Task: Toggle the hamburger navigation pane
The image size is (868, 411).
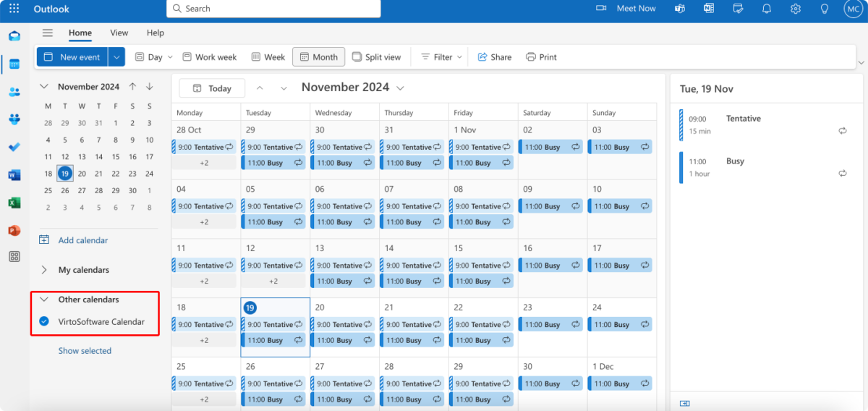Action: coord(48,33)
